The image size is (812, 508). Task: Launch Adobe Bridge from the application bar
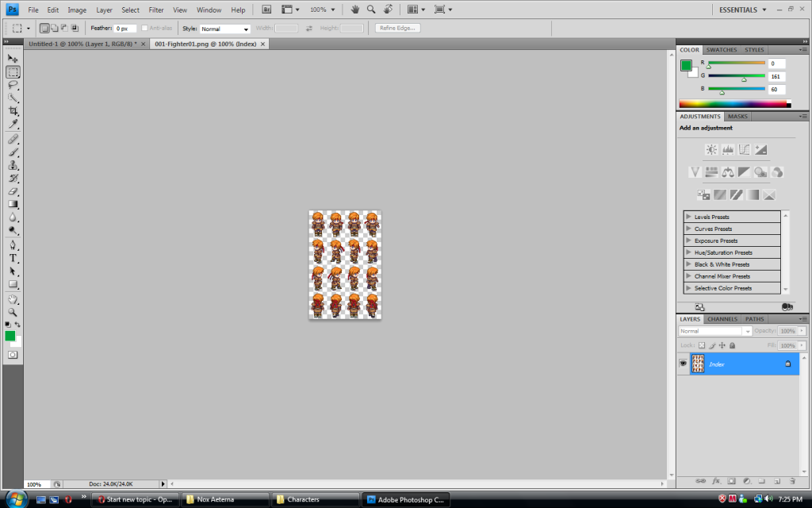(266, 10)
